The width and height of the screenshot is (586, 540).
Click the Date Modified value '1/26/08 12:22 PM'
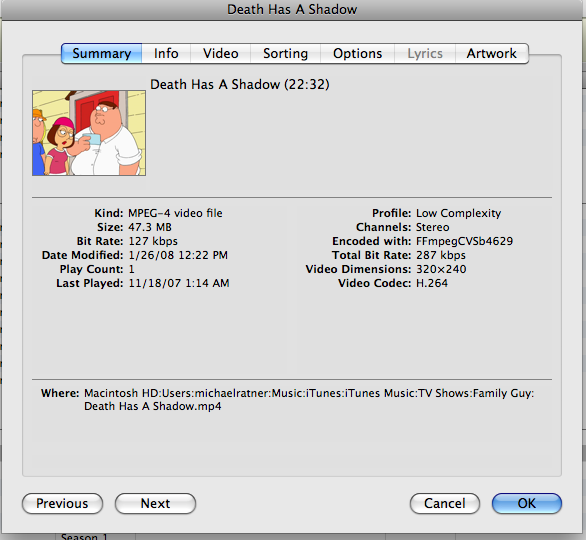(x=178, y=255)
